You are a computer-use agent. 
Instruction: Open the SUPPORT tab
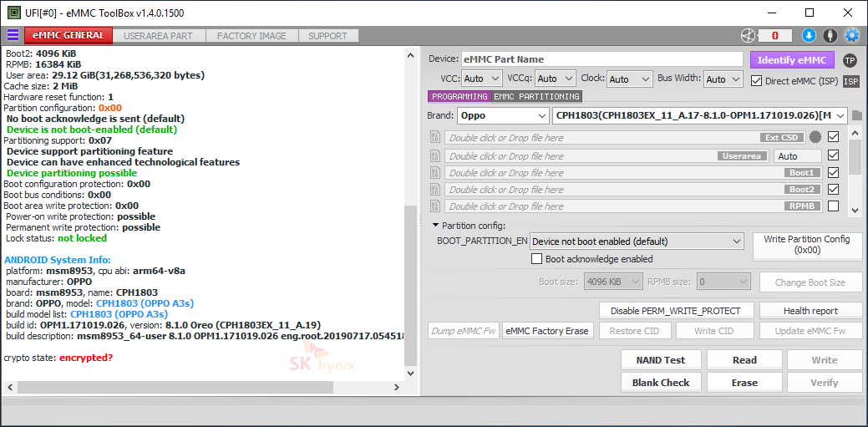pyautogui.click(x=327, y=36)
